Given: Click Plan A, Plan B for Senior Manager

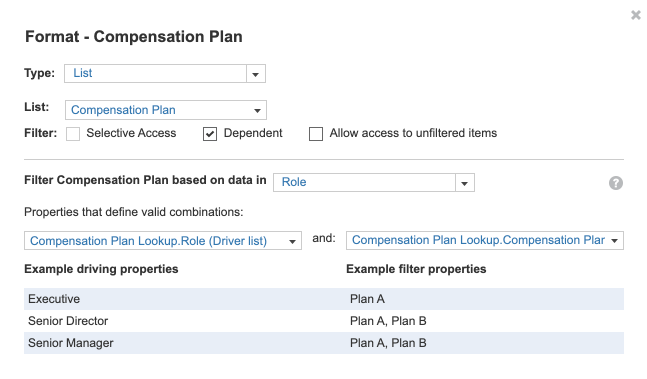Looking at the screenshot, I should point(388,343).
